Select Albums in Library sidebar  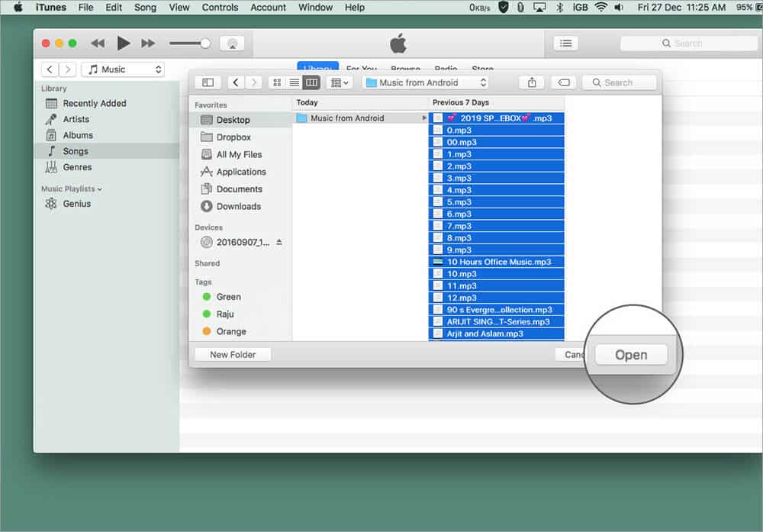tap(107, 135)
